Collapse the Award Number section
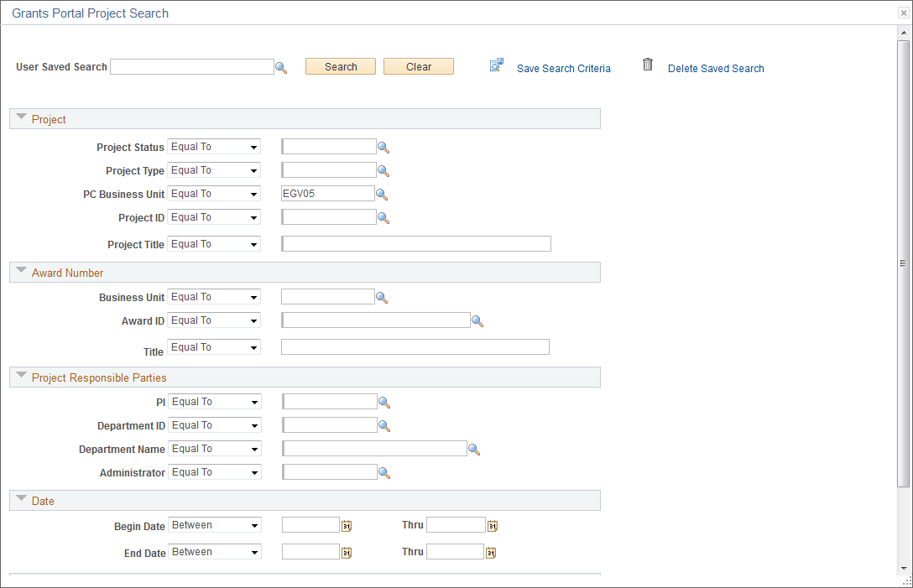Screen dimensions: 913x588 pyautogui.click(x=20, y=270)
